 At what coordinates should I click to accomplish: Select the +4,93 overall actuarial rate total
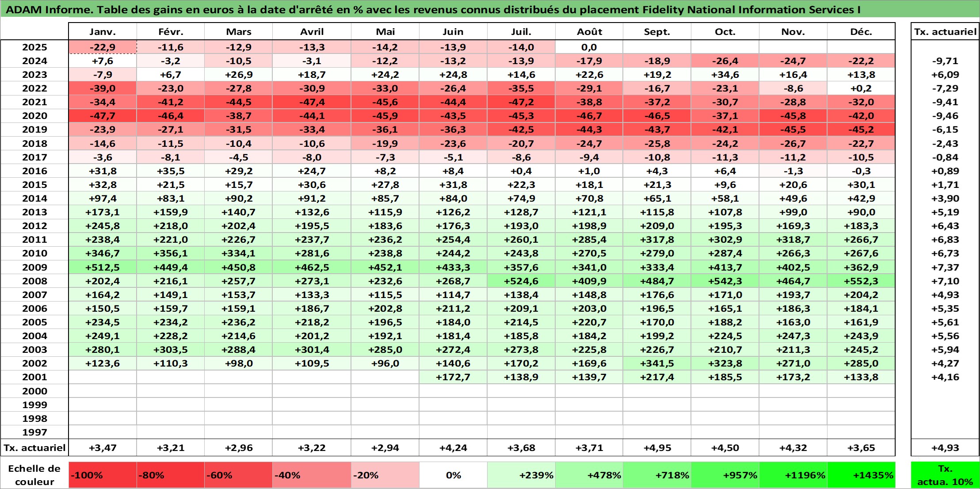945,448
